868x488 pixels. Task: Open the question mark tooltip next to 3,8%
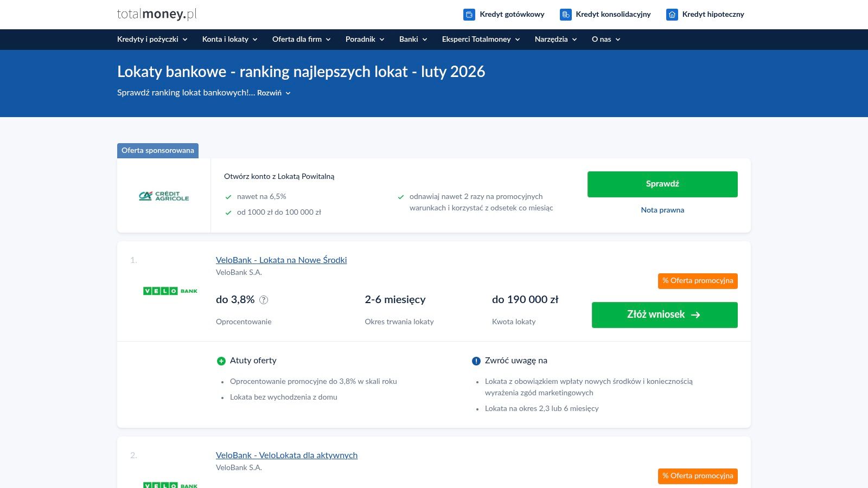(x=264, y=300)
